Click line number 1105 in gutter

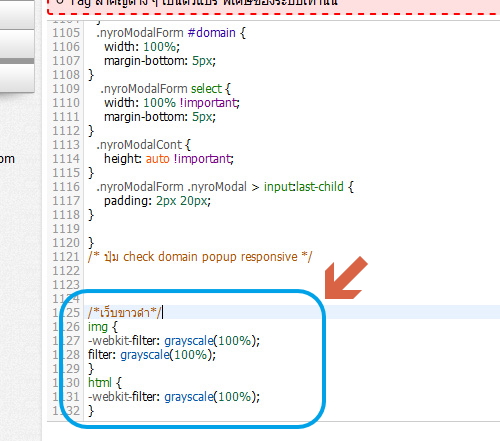(x=66, y=33)
